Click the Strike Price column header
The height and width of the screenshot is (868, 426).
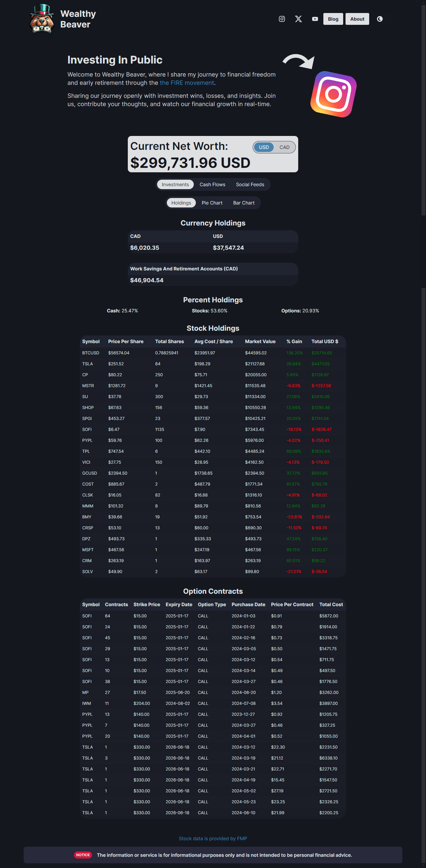(x=147, y=604)
